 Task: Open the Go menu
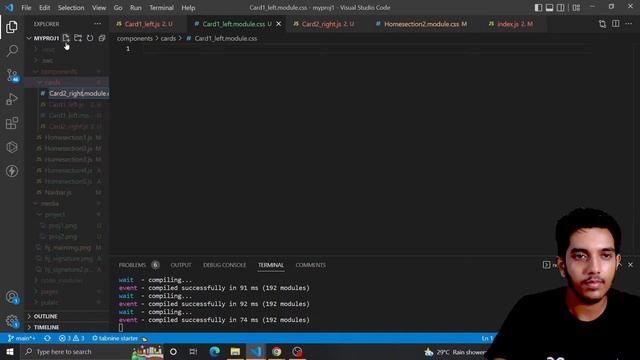click(118, 8)
